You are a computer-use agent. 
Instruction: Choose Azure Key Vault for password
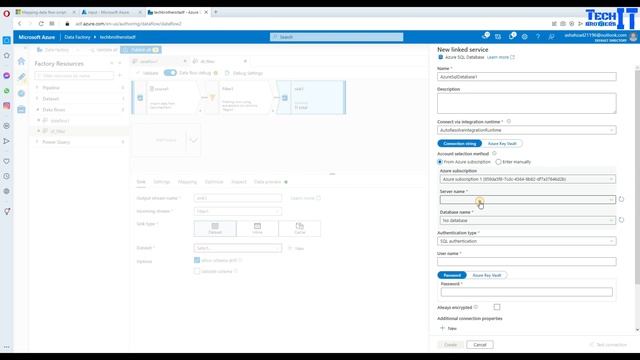pos(487,275)
